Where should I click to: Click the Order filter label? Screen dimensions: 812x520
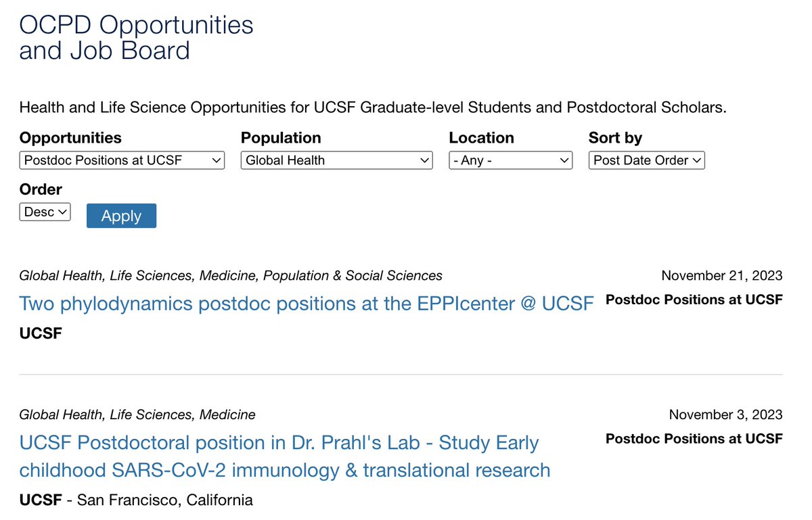pyautogui.click(x=41, y=189)
